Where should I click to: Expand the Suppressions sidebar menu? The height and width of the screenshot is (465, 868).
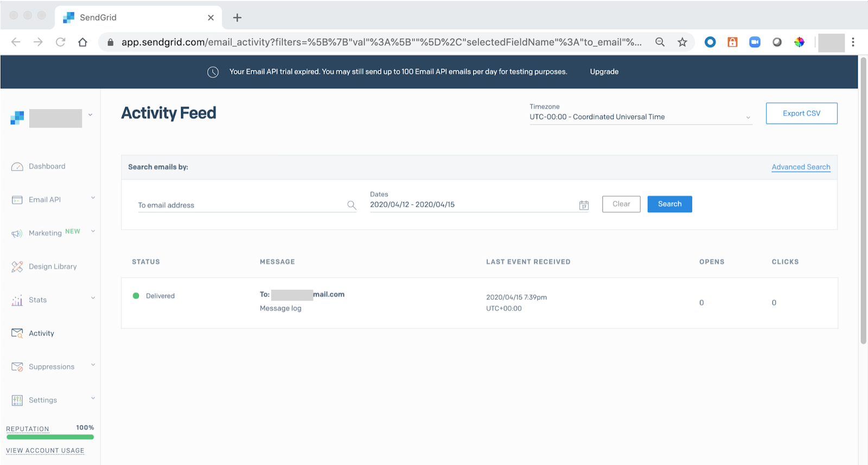coord(93,365)
